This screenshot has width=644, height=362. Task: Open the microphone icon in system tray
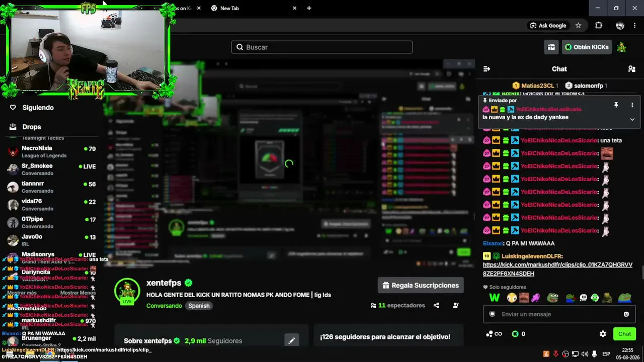click(594, 354)
